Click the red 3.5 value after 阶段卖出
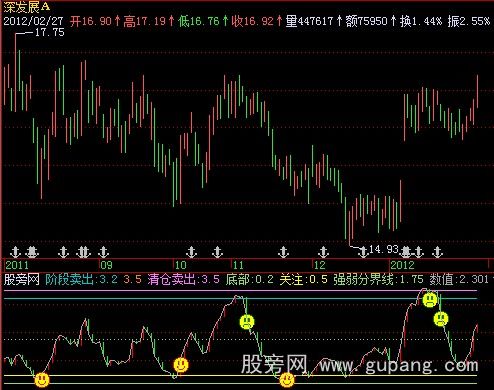494x390 pixels. pos(132,279)
